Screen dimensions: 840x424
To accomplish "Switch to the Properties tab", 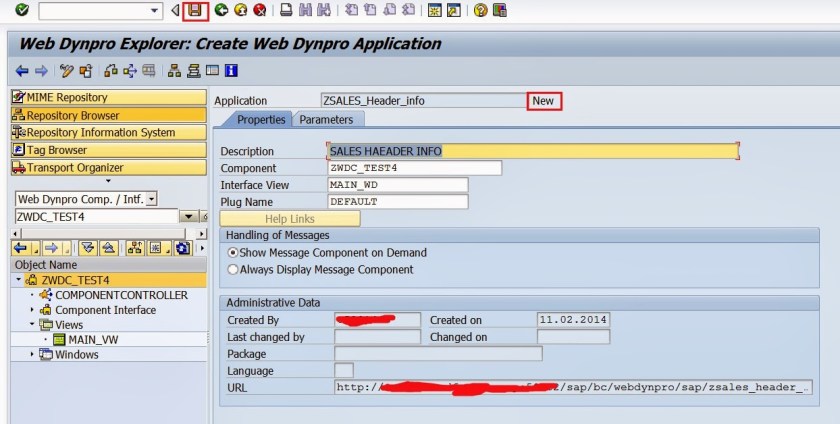I will click(x=261, y=120).
